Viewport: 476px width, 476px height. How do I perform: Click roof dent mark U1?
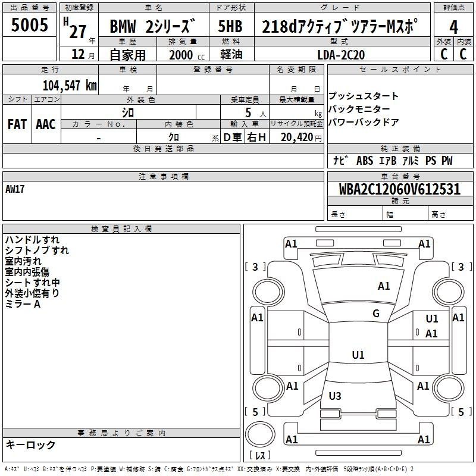(358, 355)
